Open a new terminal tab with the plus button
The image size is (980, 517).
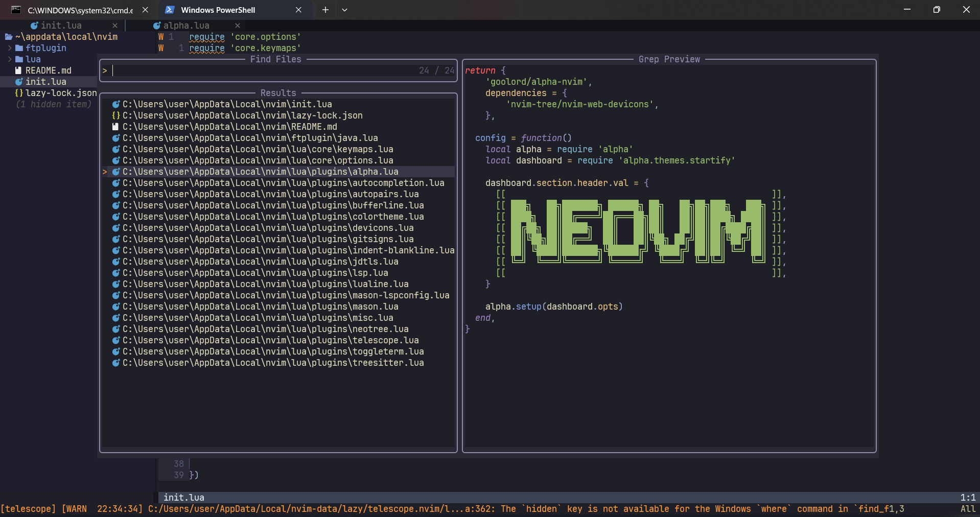(325, 10)
